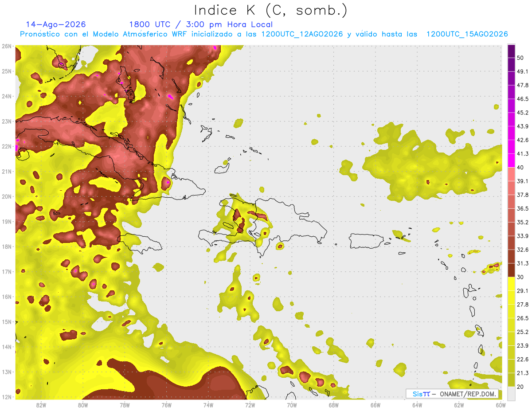532x411 pixels.
Task: Click the 23N latitude label
Action: point(6,121)
